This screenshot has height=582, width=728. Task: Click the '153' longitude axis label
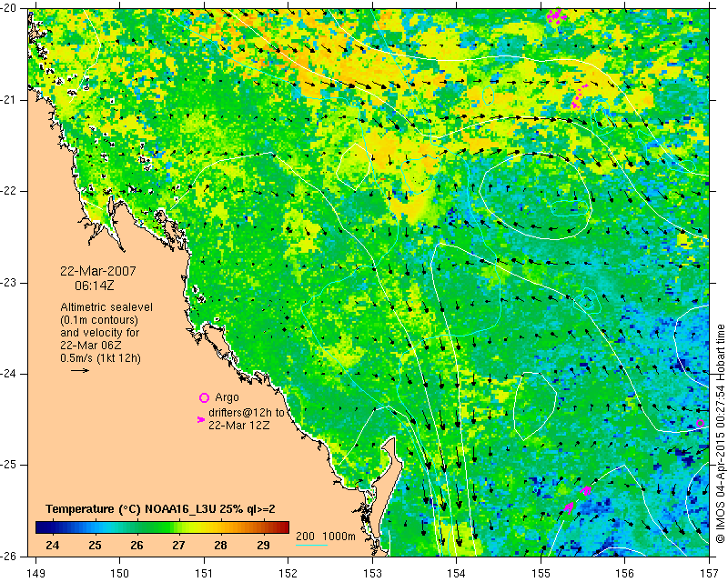372,574
